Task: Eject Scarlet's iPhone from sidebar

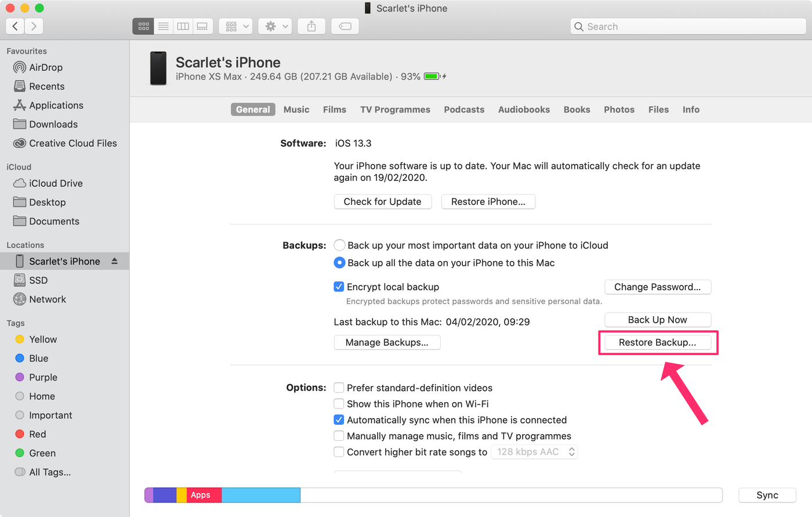Action: pyautogui.click(x=115, y=261)
